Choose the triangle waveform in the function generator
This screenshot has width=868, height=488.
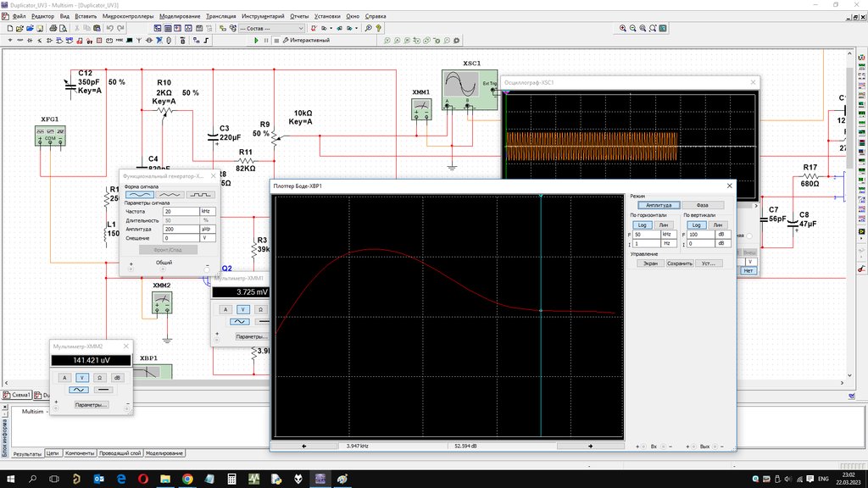[170, 195]
